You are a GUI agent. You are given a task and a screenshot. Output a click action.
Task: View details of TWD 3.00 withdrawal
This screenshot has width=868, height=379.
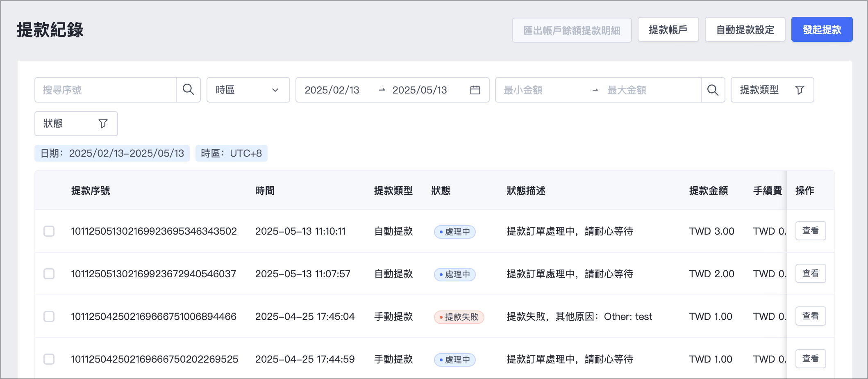[x=810, y=231]
